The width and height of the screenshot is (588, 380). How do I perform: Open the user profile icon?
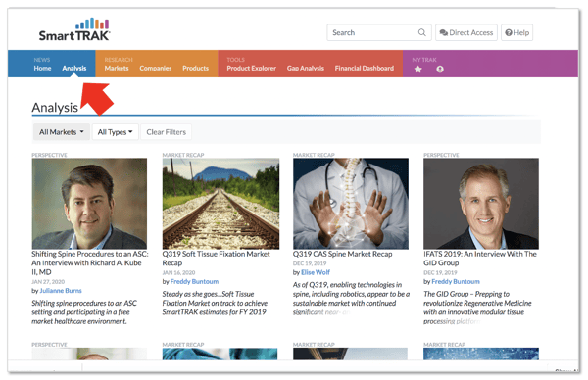coord(440,70)
